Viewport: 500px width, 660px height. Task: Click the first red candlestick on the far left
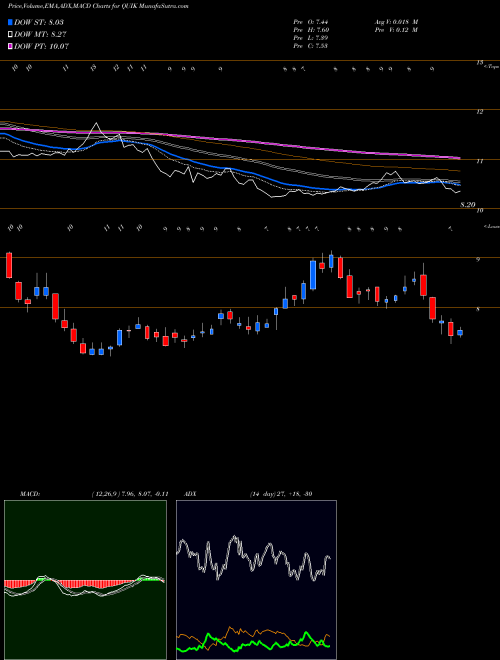click(9, 265)
